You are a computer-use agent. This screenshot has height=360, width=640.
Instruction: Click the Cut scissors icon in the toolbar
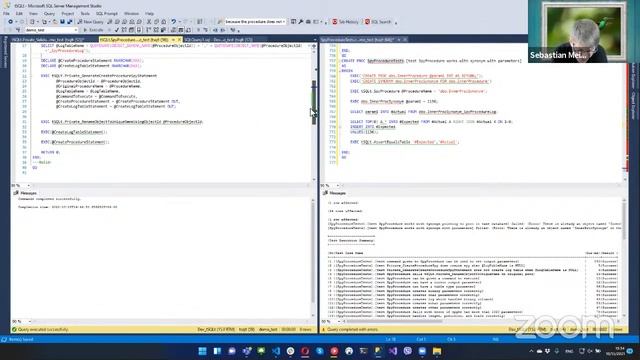click(x=149, y=22)
